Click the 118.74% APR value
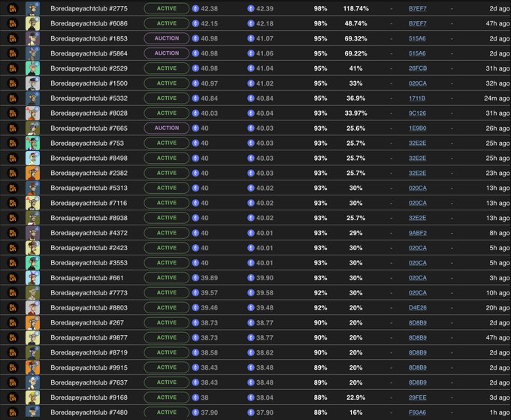This screenshot has width=511, height=420. 356,8
